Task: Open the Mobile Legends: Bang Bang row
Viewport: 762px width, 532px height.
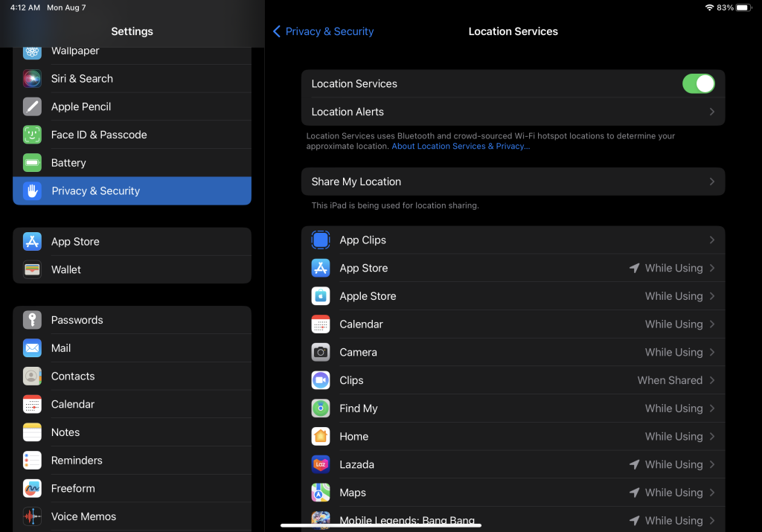Action: [513, 519]
